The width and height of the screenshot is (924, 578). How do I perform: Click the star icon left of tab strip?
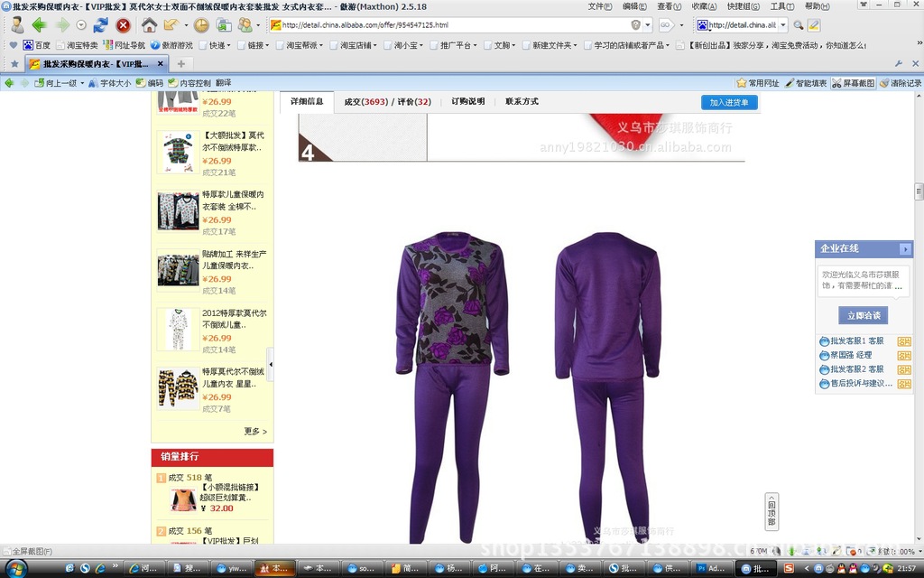point(14,64)
